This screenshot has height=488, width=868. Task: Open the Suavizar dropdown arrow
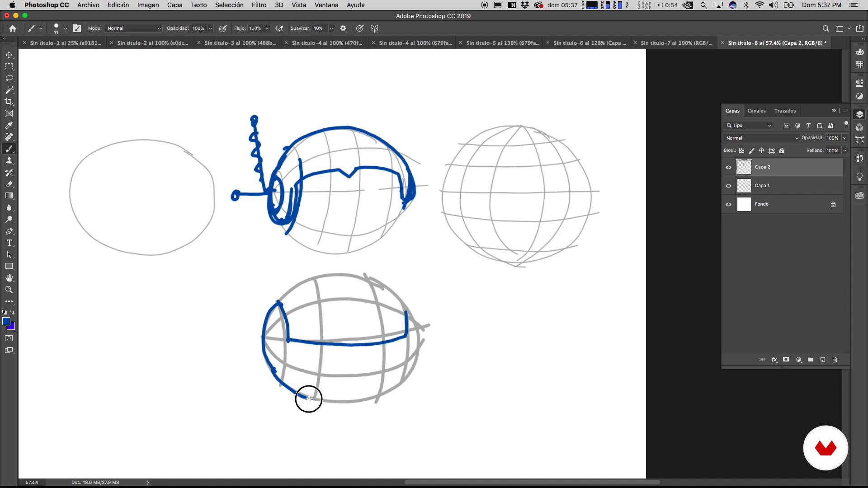(x=331, y=28)
